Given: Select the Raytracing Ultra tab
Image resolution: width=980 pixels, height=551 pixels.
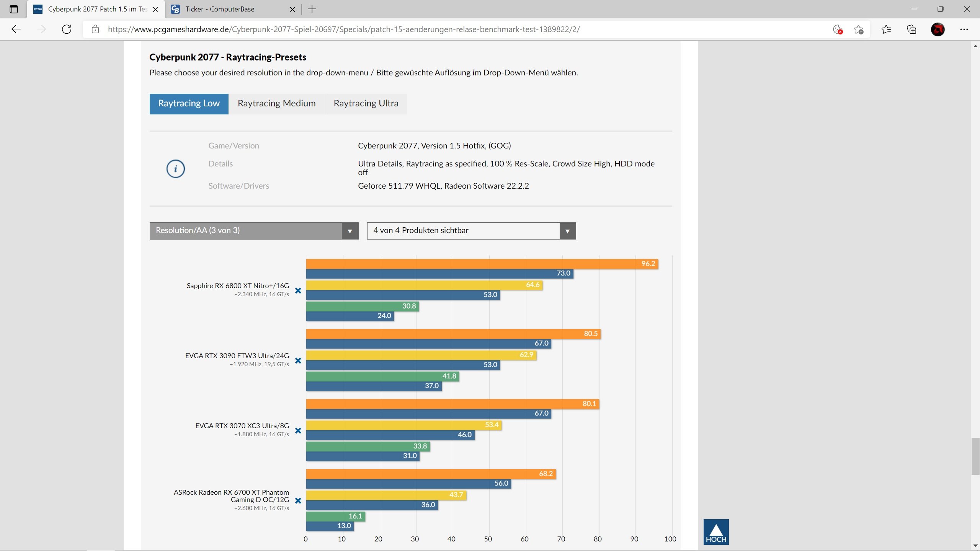Looking at the screenshot, I should point(366,104).
